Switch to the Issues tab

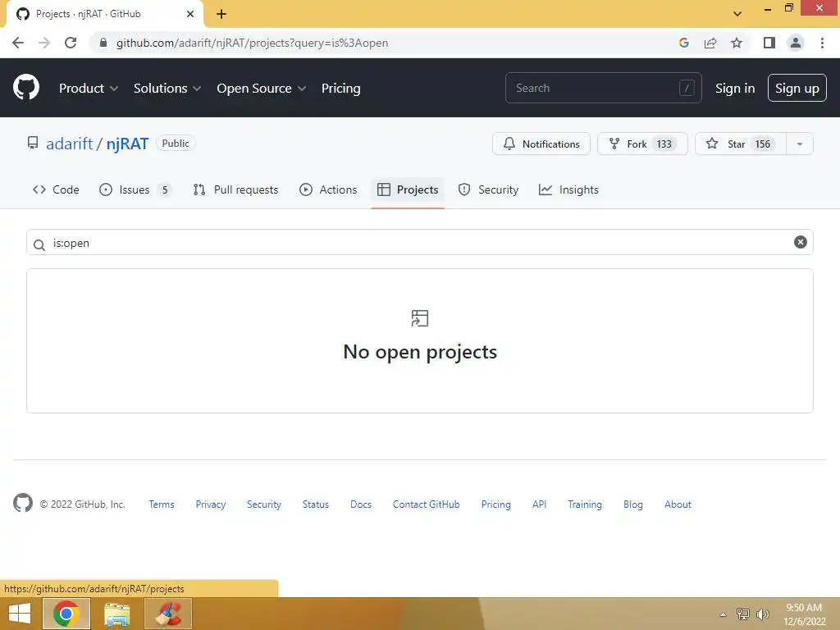[x=135, y=189]
